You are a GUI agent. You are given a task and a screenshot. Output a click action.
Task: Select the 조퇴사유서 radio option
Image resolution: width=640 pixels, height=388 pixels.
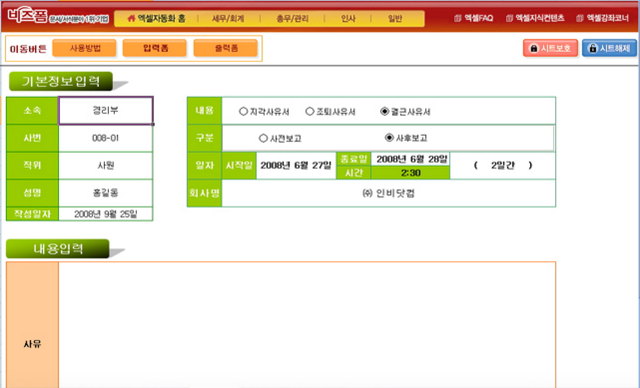coord(310,111)
